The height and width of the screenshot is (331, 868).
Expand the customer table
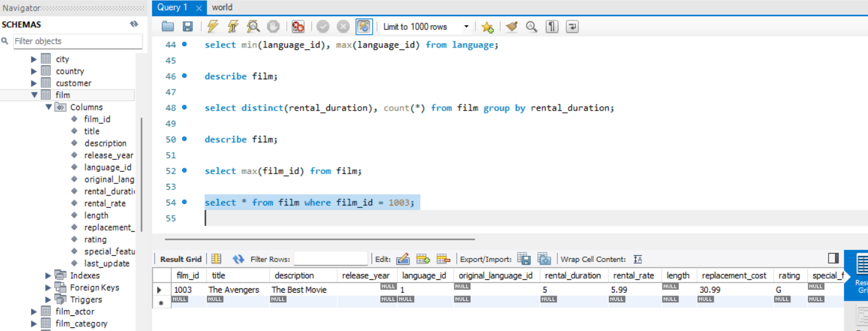click(34, 83)
